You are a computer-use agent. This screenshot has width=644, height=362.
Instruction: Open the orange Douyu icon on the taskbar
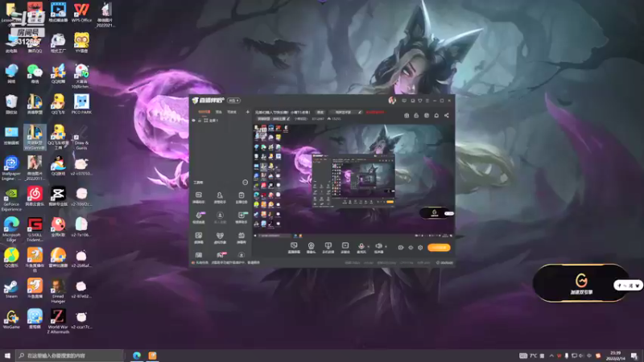tap(152, 356)
